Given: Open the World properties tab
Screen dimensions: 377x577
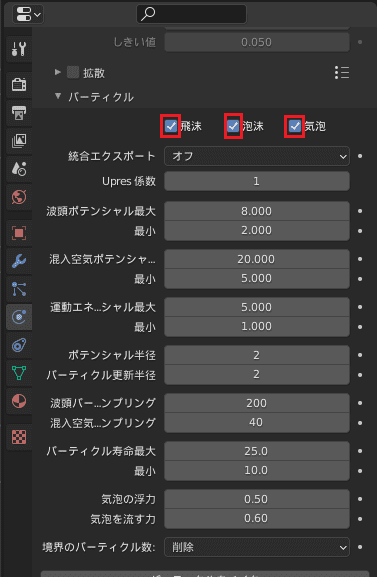Looking at the screenshot, I should (x=19, y=197).
